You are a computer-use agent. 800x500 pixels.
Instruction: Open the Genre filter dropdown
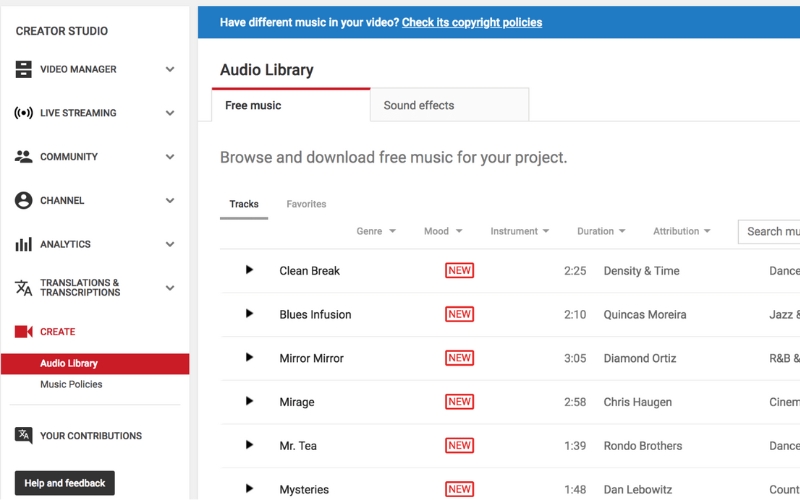click(376, 231)
